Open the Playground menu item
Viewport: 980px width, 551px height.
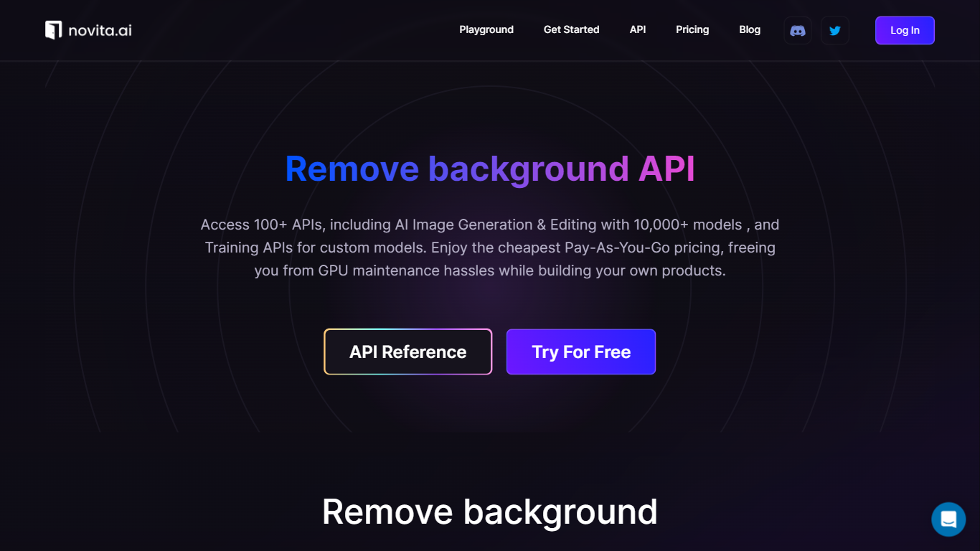[486, 29]
